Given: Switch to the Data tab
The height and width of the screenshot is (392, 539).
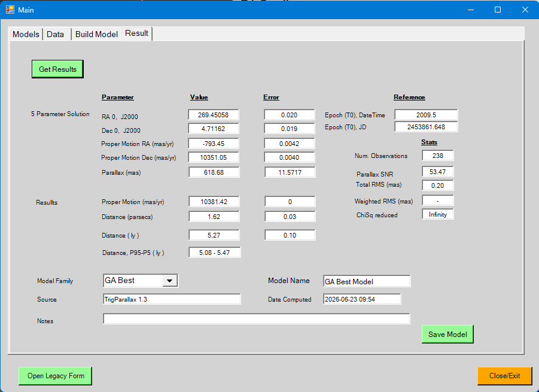Looking at the screenshot, I should coord(56,34).
